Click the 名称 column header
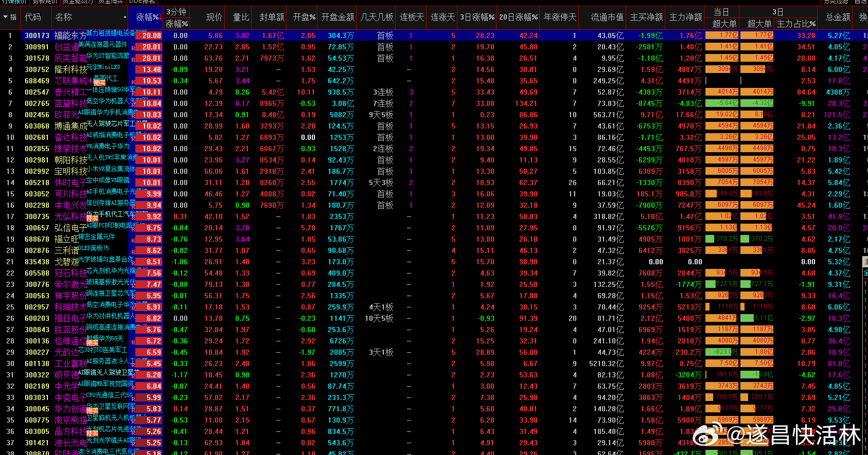The width and height of the screenshot is (868, 455). click(64, 17)
